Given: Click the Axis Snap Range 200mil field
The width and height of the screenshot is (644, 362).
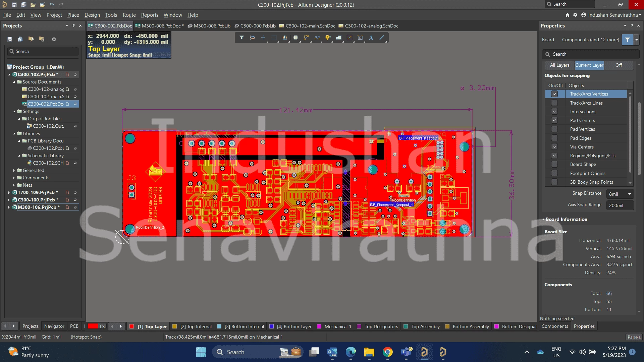Looking at the screenshot, I should point(620,205).
